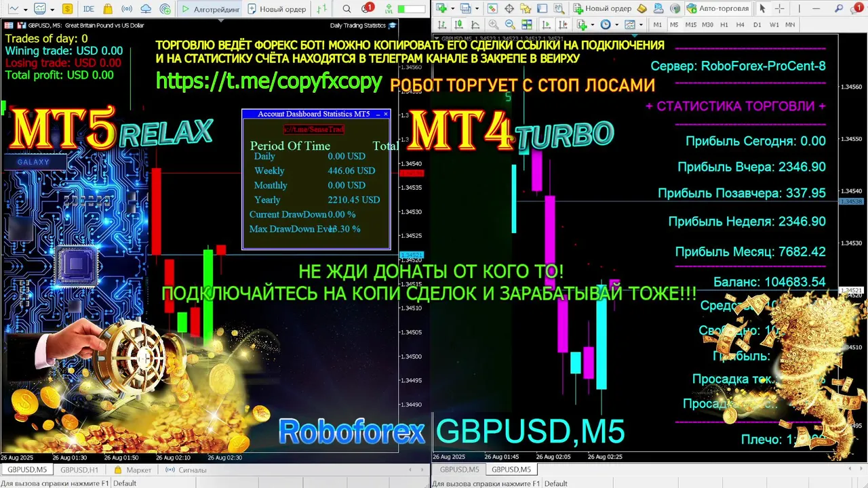Select H1 timeframe in MT4
This screenshot has height=488, width=868.
point(724,24)
